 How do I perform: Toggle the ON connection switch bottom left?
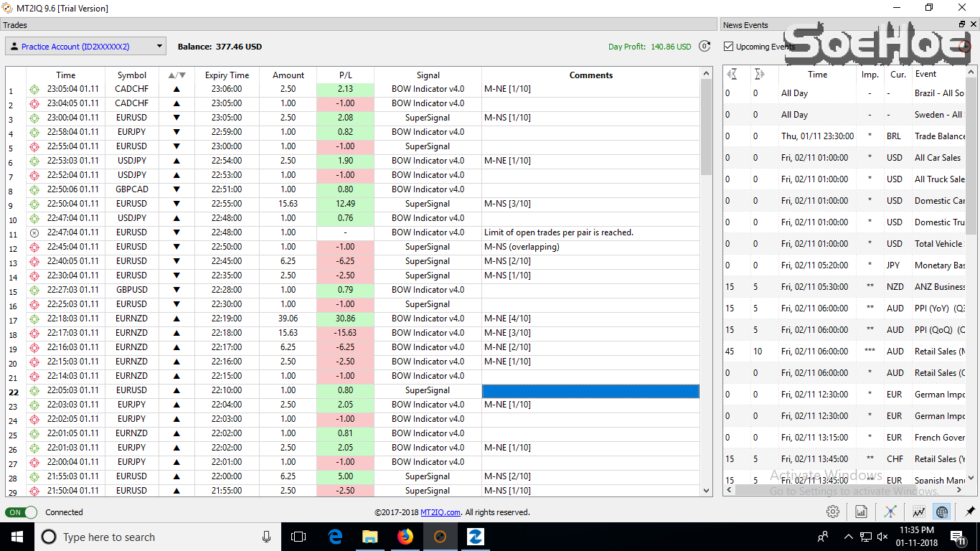pos(21,512)
